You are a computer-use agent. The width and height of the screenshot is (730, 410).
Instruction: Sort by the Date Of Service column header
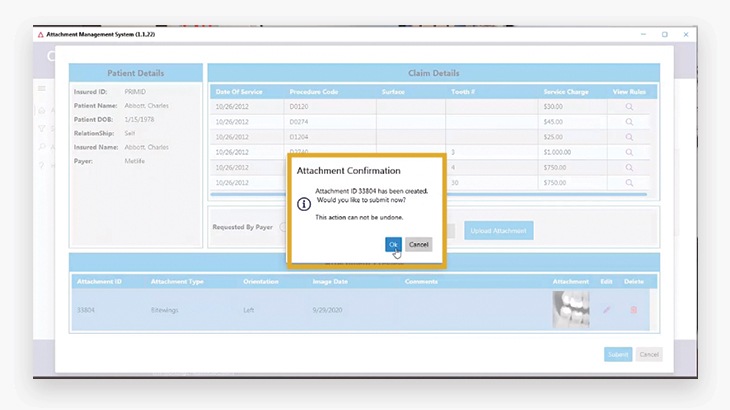(238, 92)
